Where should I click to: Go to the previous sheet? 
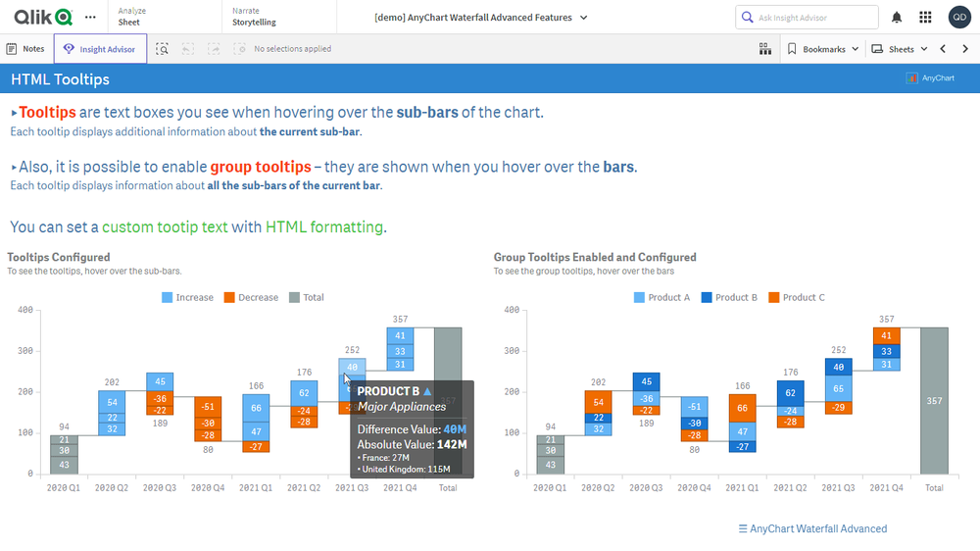tap(943, 49)
